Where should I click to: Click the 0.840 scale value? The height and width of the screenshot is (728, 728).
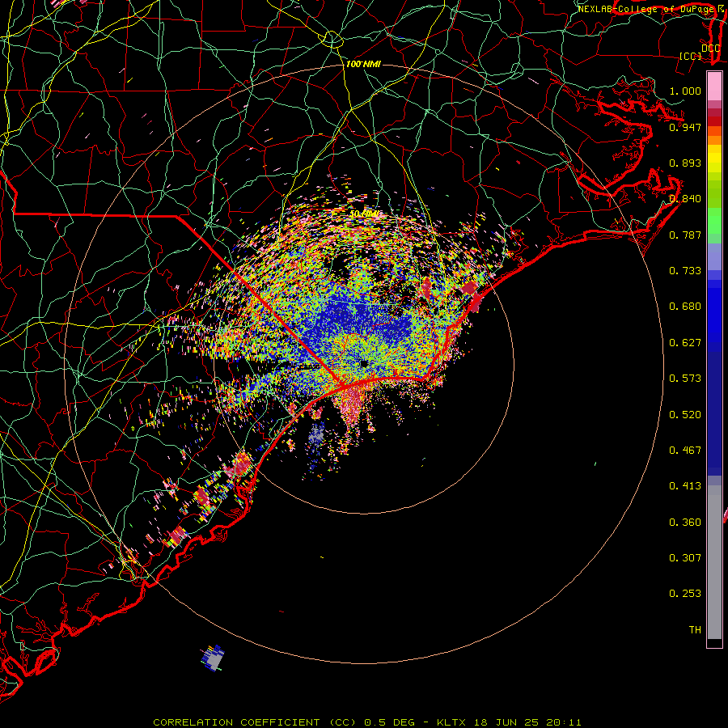685,199
